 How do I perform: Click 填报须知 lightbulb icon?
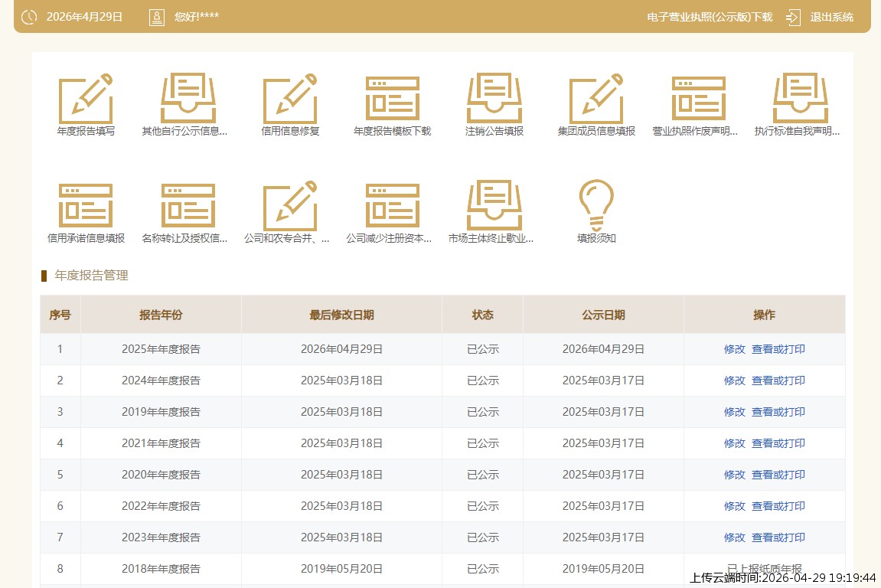click(596, 204)
